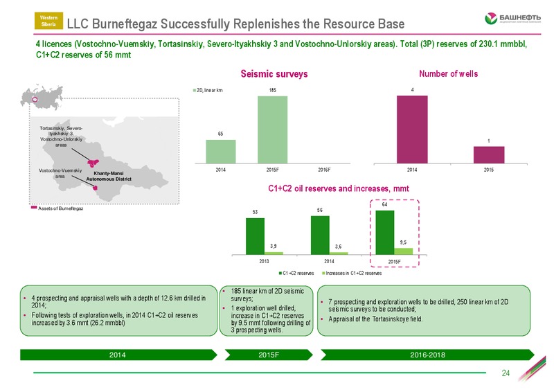Click the pink location circle on Russia map
Viewport: 554px width, 392px height.
(x=35, y=99)
